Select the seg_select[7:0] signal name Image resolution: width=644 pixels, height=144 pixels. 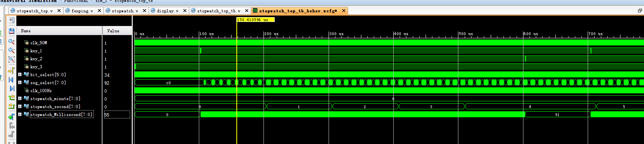48,83
